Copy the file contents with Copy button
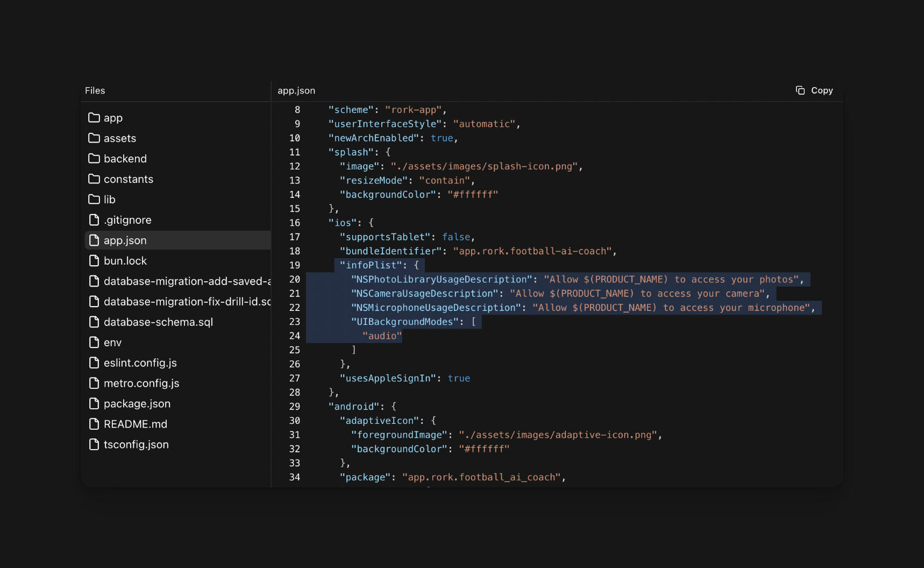Screen dimensions: 924x568 click(x=814, y=90)
